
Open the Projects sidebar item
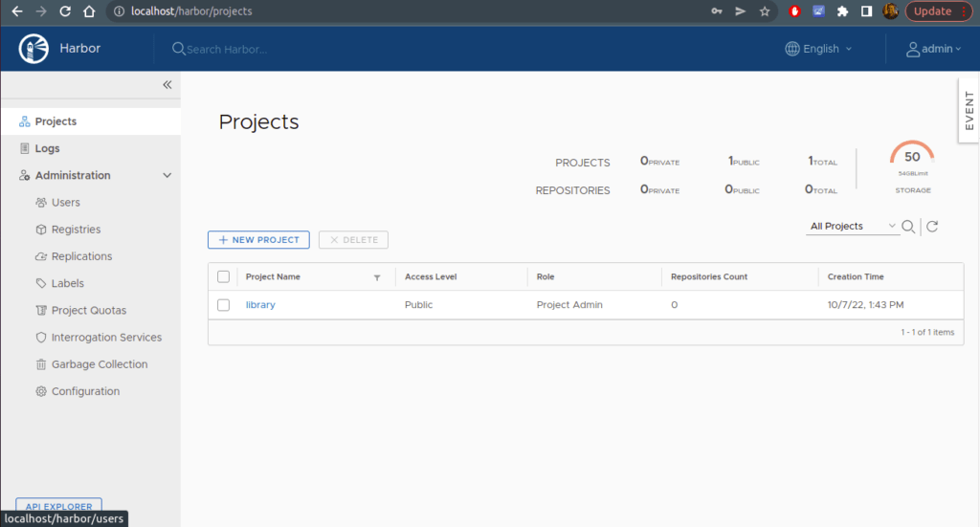click(91, 121)
